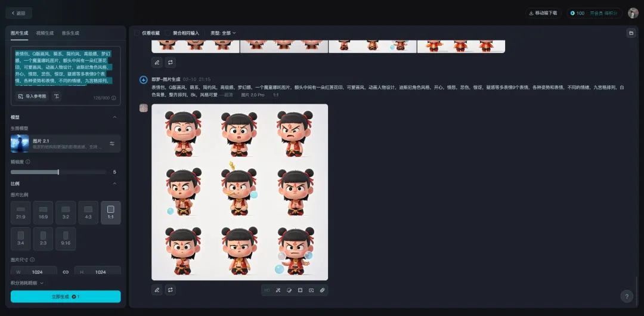Click edit pencil icon below the nine-grid image
This screenshot has height=316, width=644.
(x=157, y=290)
